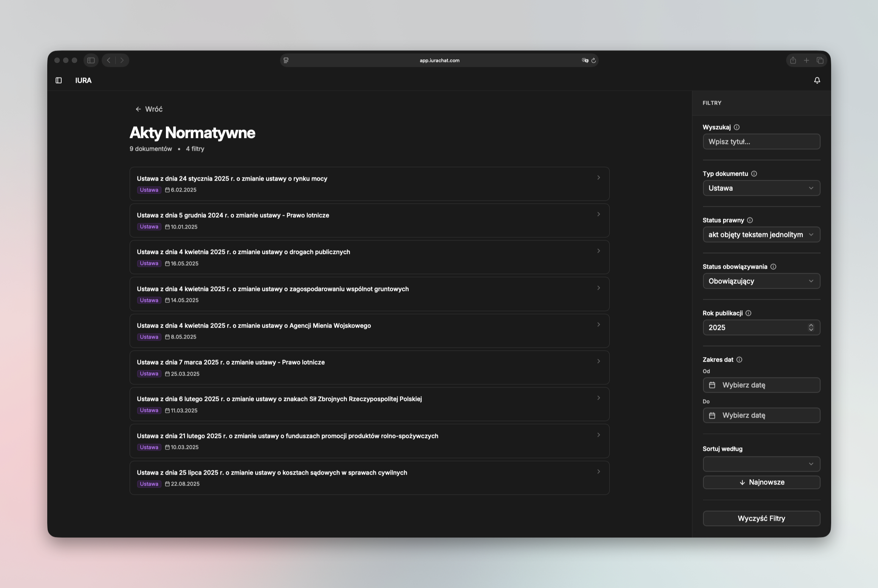Image resolution: width=878 pixels, height=588 pixels.
Task: Click the calendar icon in the Do date field
Action: [x=712, y=415]
